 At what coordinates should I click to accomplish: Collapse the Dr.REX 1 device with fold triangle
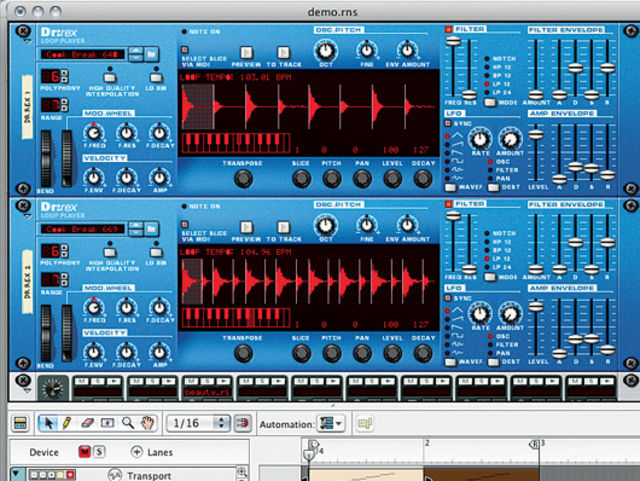27,42
